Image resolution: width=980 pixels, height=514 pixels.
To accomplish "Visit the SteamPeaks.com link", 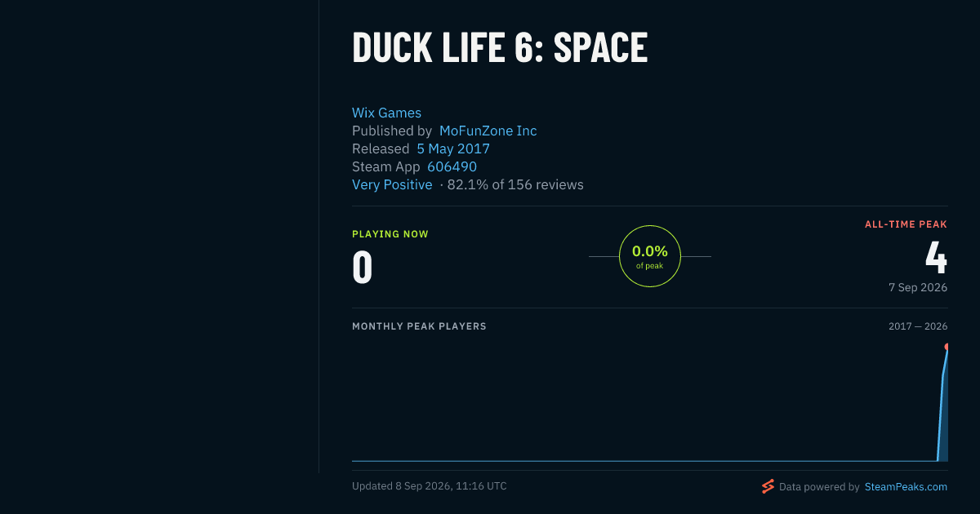I will click(x=906, y=486).
